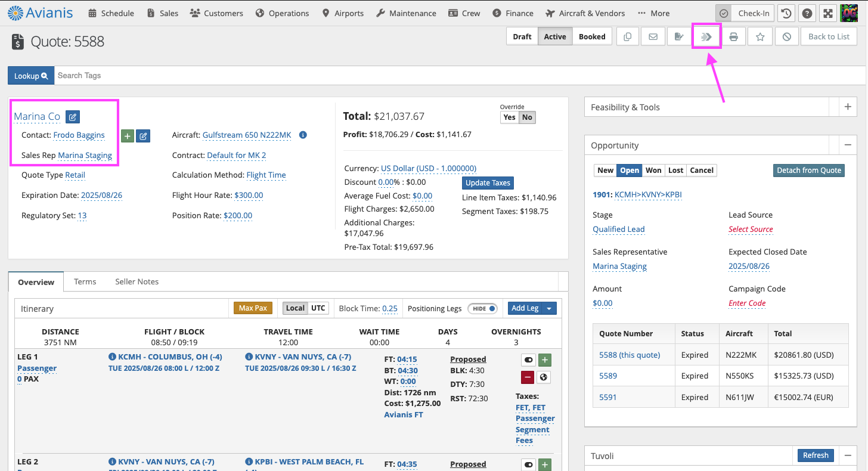The image size is (868, 471).
Task: Click the Avianis logo
Action: click(40, 13)
